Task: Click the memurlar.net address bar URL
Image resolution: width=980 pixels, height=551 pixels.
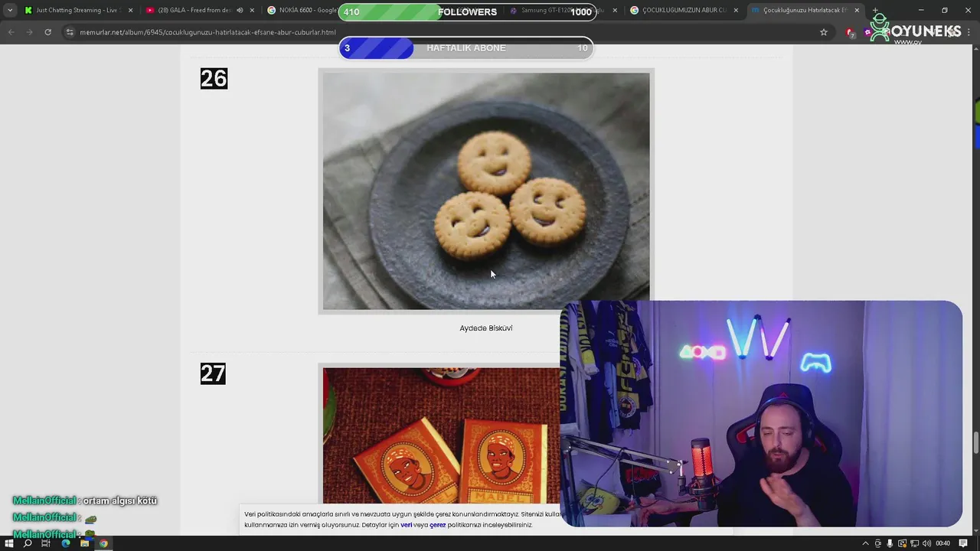Action: [x=207, y=33]
